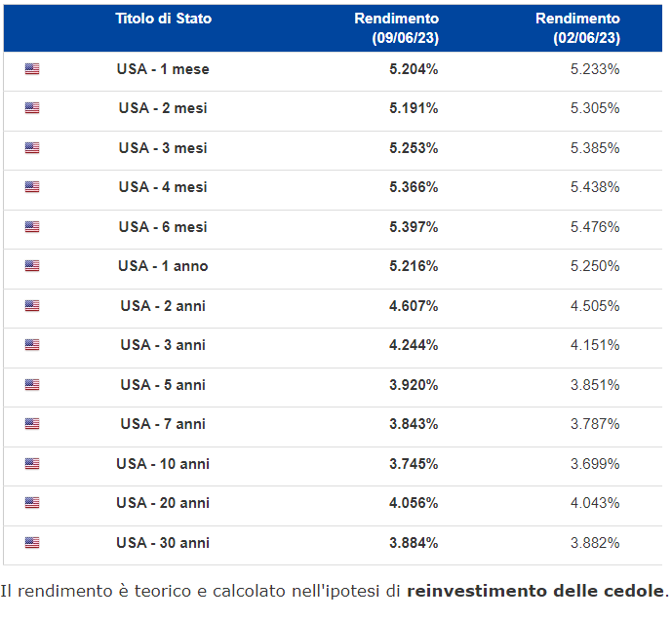Click the flag icon beside USA - 2 anni
The height and width of the screenshot is (621, 672).
point(32,306)
